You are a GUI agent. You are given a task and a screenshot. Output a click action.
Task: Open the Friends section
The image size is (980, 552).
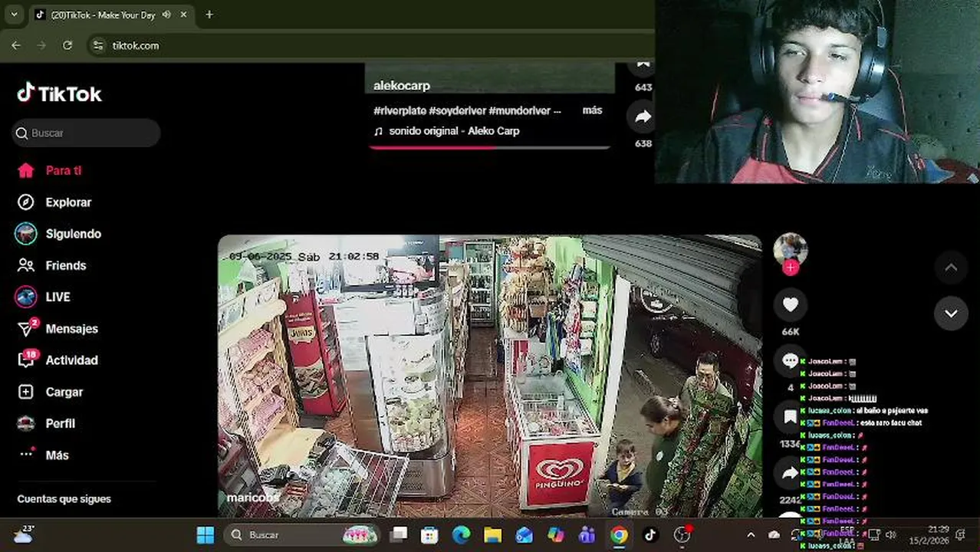pos(51,265)
